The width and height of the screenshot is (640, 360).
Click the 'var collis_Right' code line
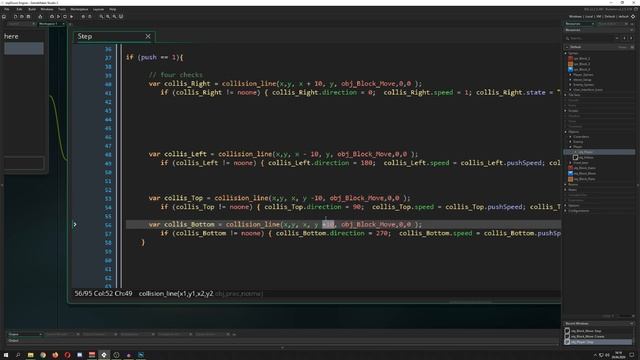[285, 84]
